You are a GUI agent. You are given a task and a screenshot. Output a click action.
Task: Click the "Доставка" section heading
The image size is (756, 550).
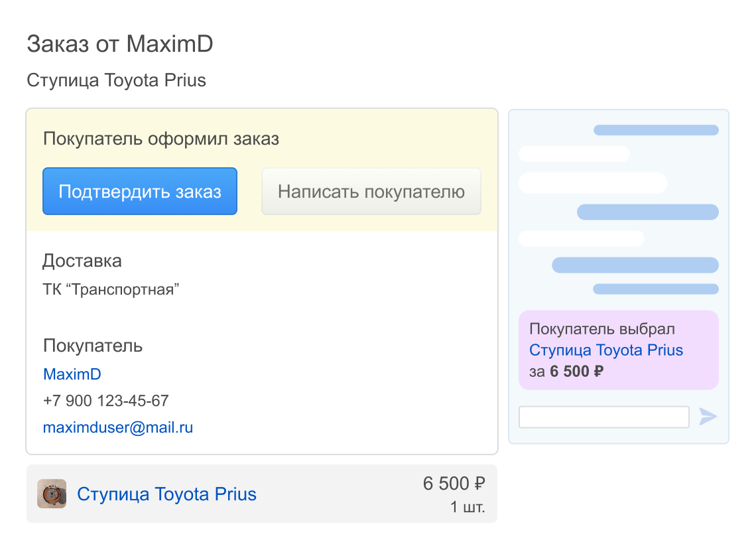[82, 261]
